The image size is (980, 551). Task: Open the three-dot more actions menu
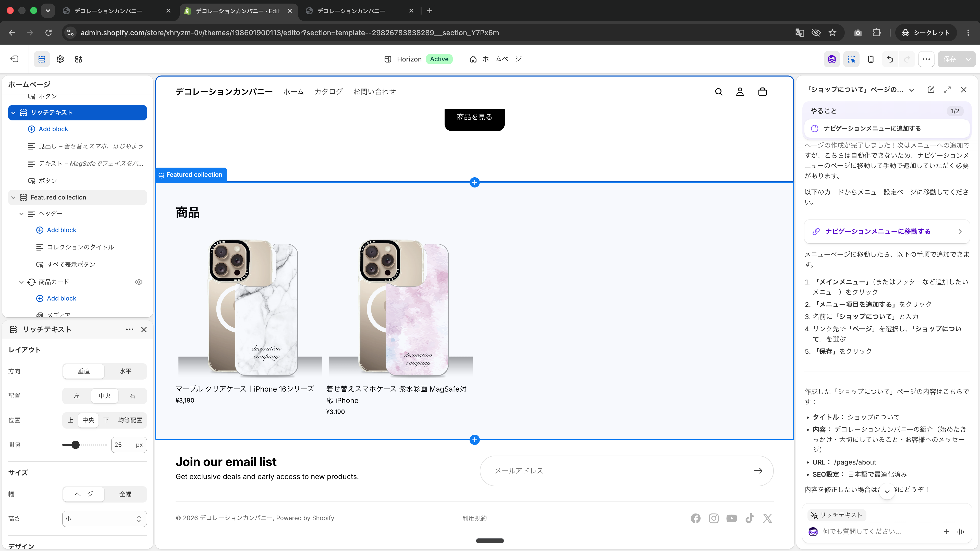(926, 59)
